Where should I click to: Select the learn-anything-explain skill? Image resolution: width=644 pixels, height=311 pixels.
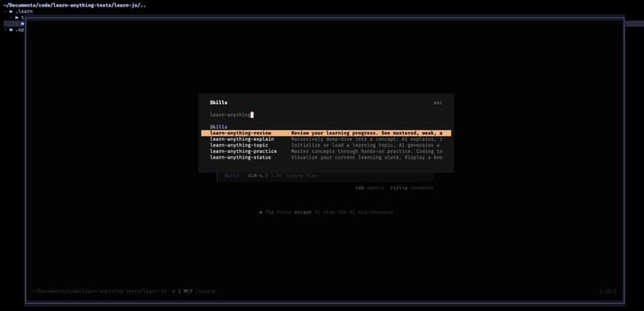click(326, 139)
